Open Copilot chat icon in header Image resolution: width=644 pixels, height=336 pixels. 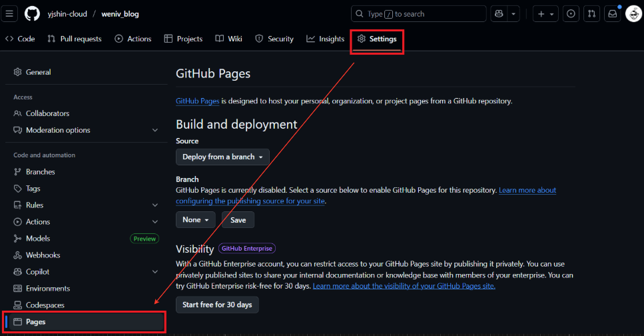[x=499, y=14]
